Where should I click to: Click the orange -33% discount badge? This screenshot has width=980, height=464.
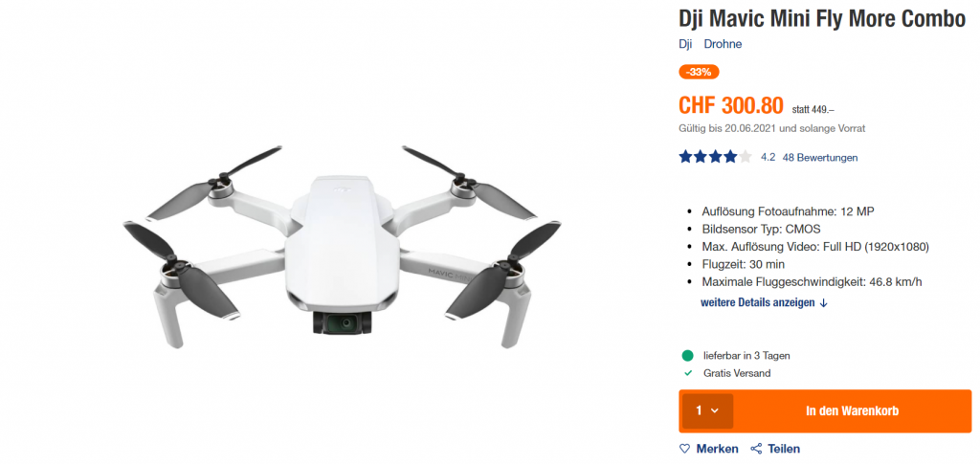699,72
